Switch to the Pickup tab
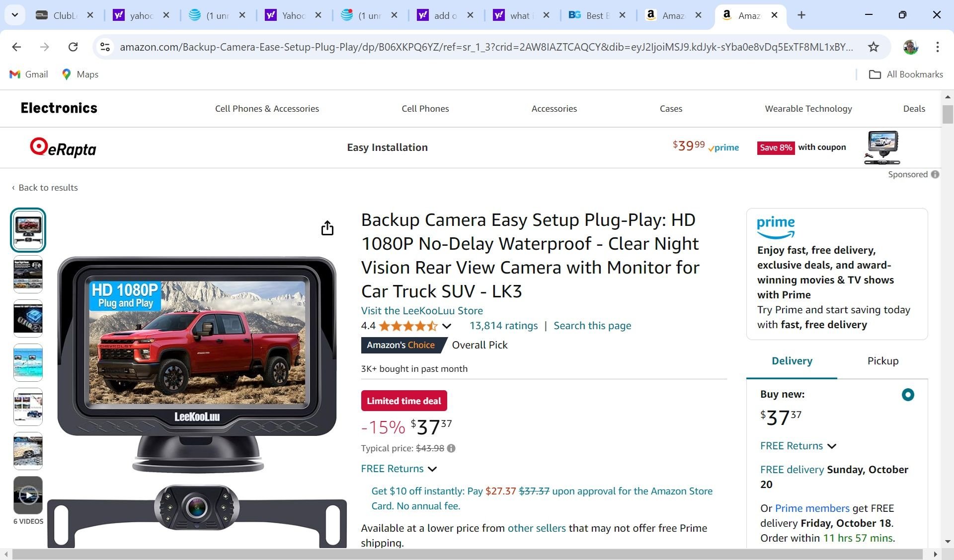This screenshot has height=560, width=954. point(882,361)
